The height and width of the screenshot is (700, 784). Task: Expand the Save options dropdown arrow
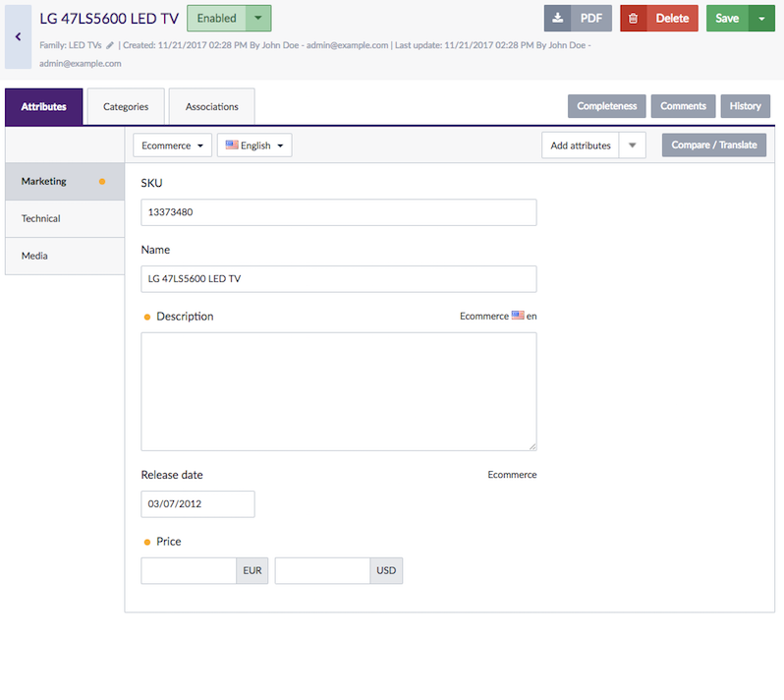point(761,18)
